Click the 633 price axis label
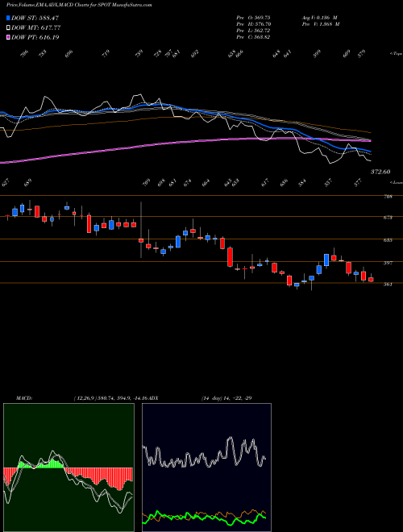 pos(388,240)
